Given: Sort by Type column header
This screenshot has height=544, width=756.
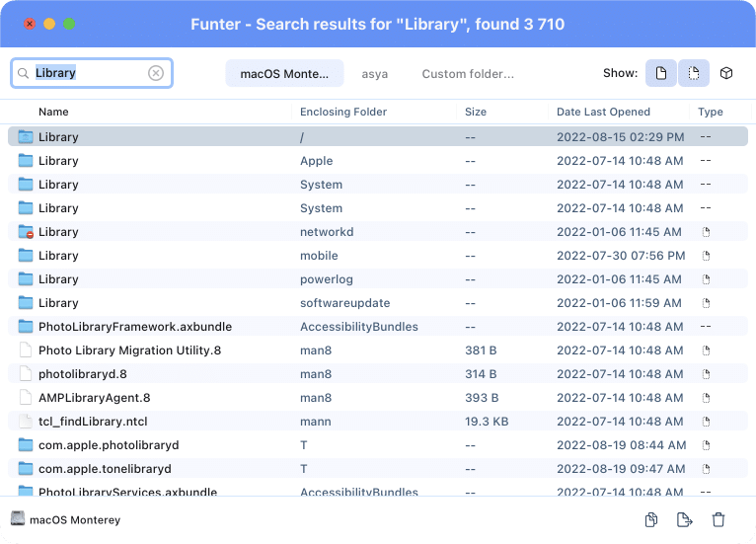Looking at the screenshot, I should click(711, 112).
